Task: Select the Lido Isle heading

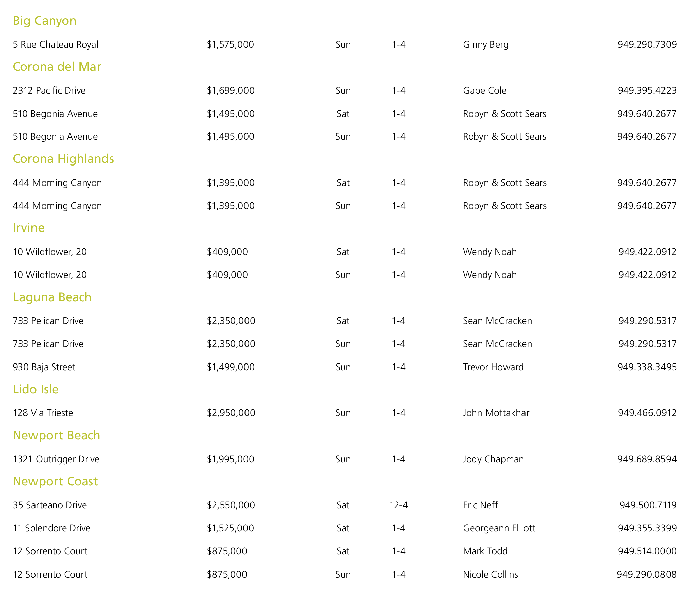Action: (36, 389)
